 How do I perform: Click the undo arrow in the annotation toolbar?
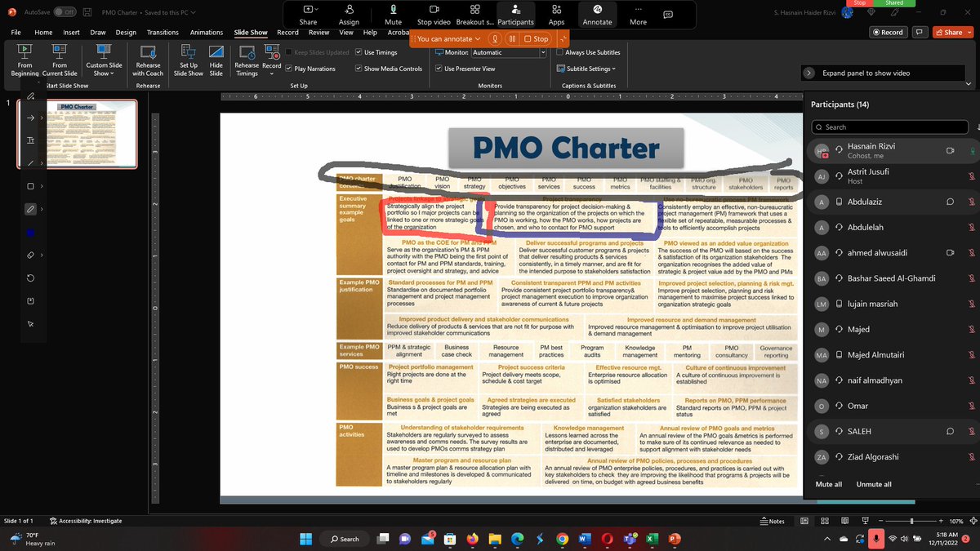(30, 278)
